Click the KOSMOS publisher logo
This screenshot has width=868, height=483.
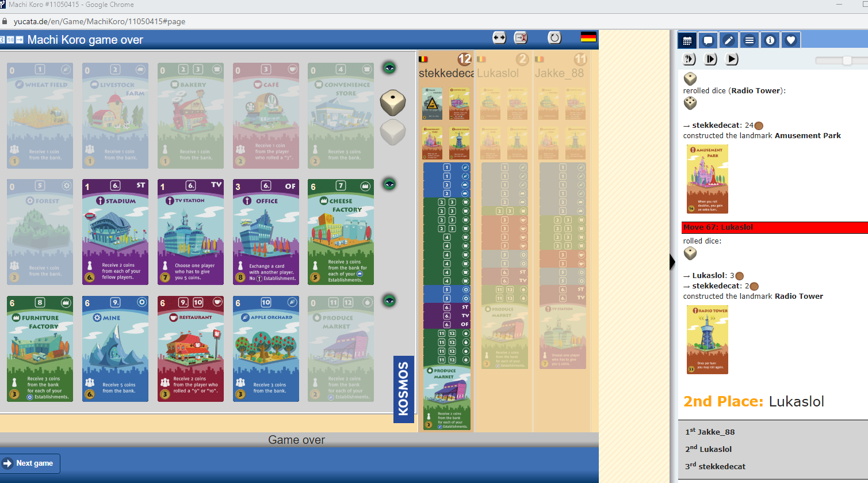[403, 389]
